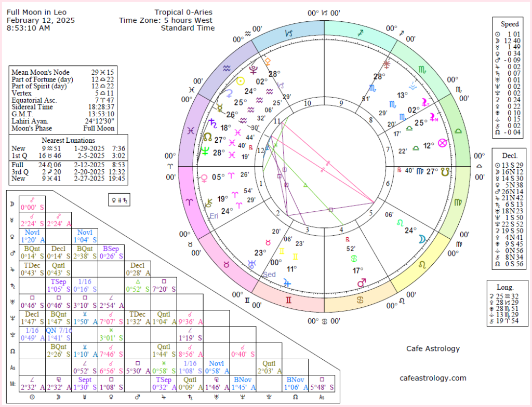Viewport: 532px width, 407px height.
Task: Click the red Mars glyph in Cancer
Action: click(x=361, y=282)
